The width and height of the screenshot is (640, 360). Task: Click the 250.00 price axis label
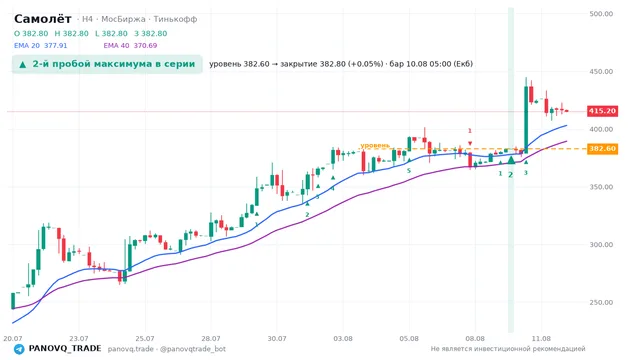pyautogui.click(x=601, y=302)
